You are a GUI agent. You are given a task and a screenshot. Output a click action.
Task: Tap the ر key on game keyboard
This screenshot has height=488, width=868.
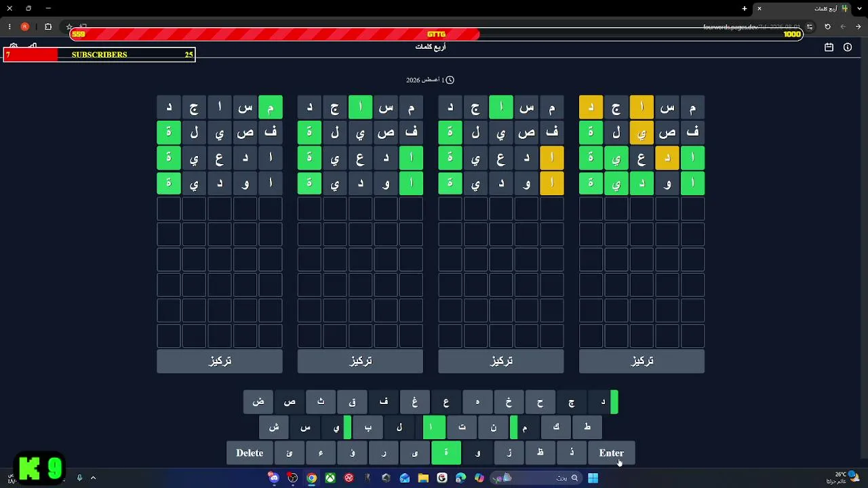(384, 453)
